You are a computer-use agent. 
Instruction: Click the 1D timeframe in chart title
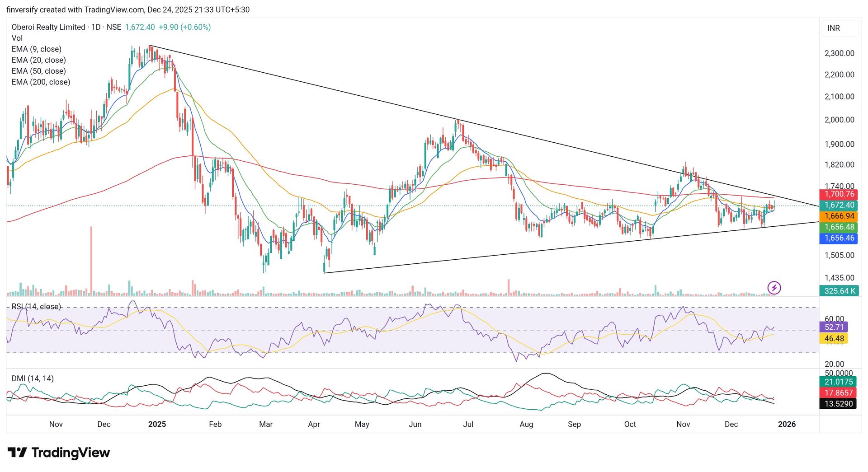coord(95,27)
